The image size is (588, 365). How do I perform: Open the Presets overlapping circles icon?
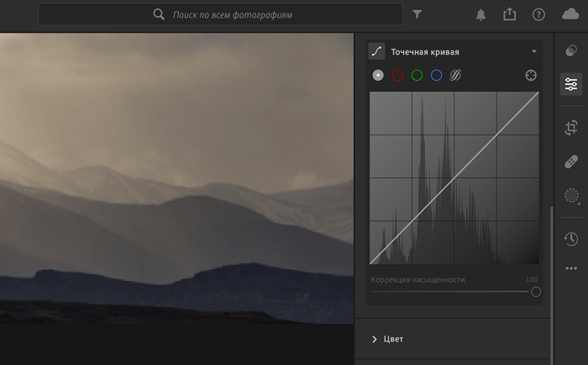tap(571, 50)
